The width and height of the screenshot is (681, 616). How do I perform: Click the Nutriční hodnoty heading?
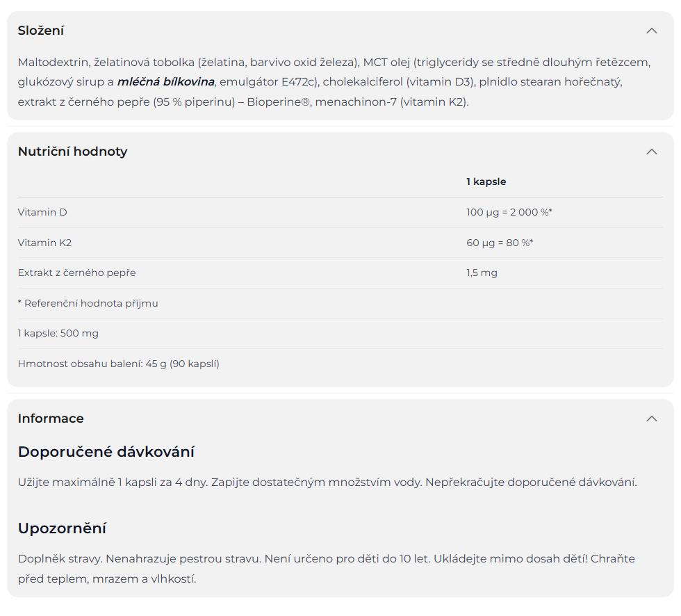coord(72,152)
